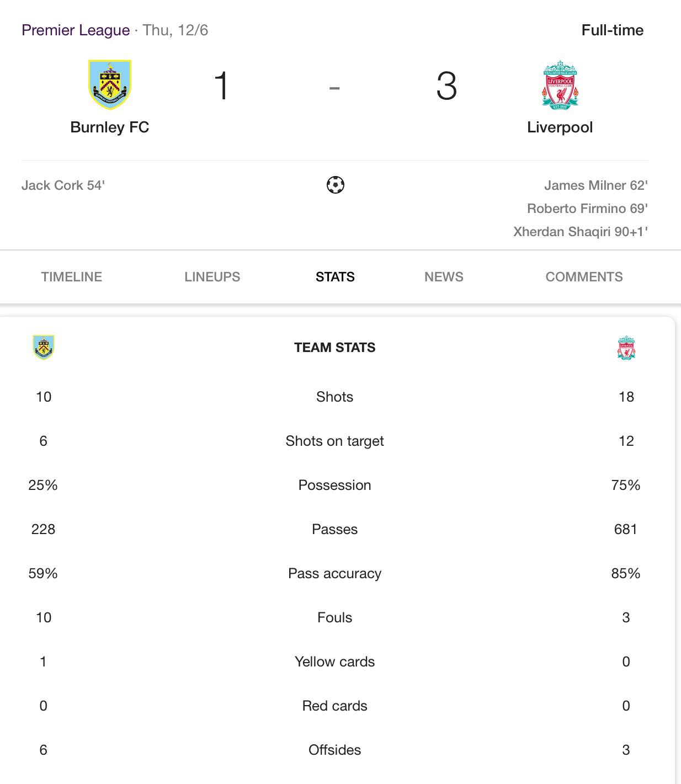Switch to the Lineups tab
This screenshot has height=784, width=681.
click(x=212, y=277)
